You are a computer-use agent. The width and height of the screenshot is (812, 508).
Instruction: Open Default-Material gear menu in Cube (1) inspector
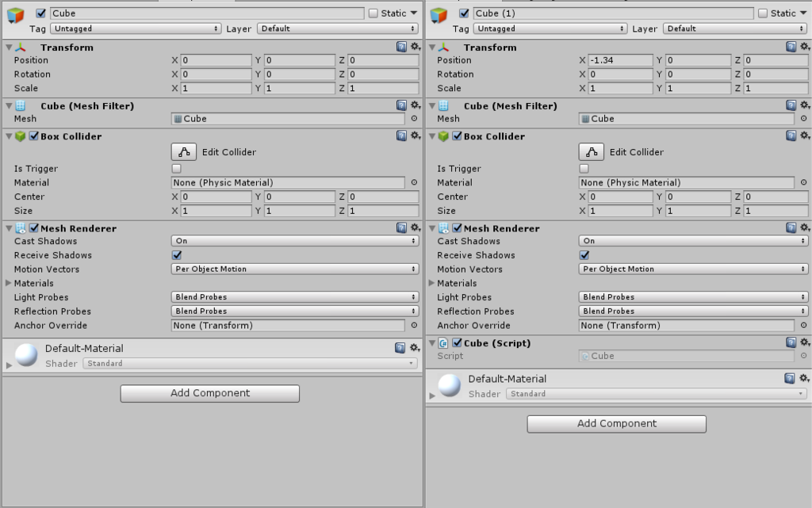804,379
